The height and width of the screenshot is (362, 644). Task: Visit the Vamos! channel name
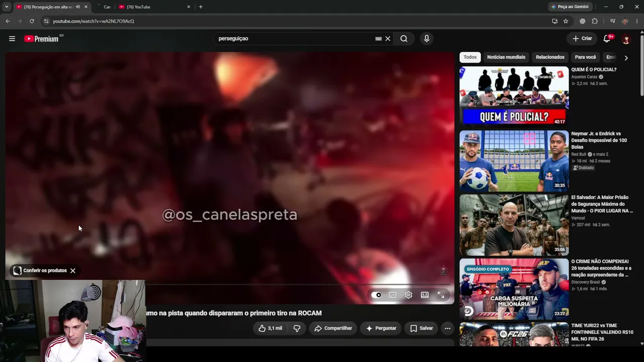click(x=578, y=218)
